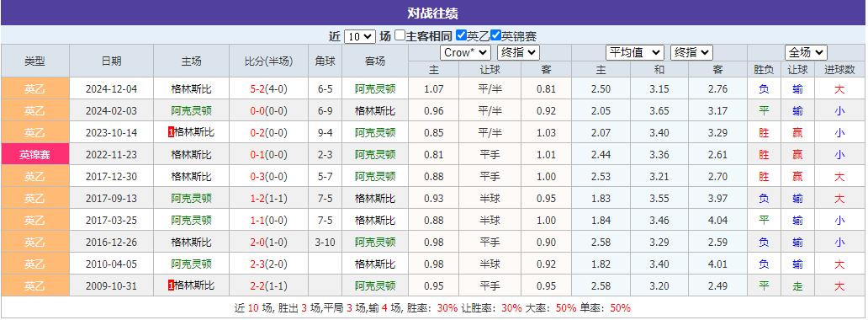Click away odds value 4.04
The height and width of the screenshot is (320, 868).
718,220
